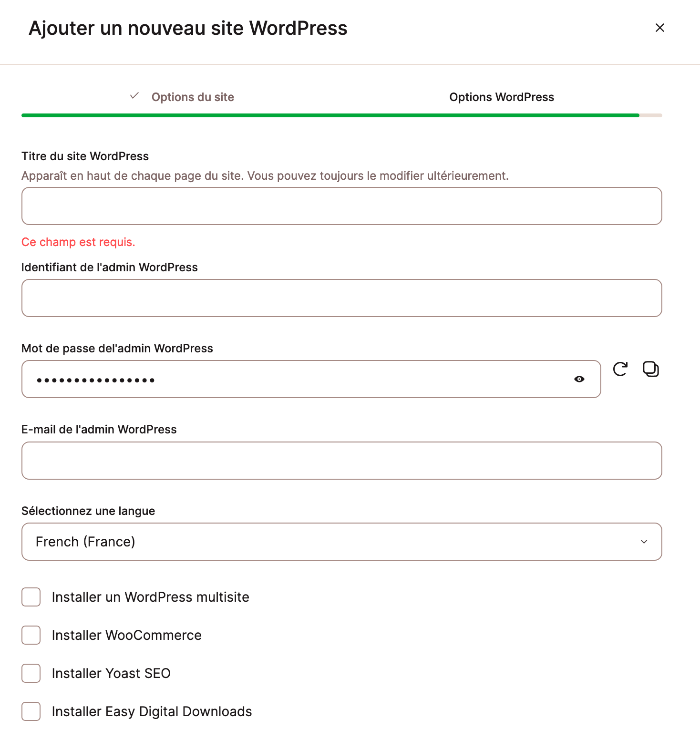Image resolution: width=700 pixels, height=740 pixels.
Task: Focus the Titre du site WordPress field
Action: click(x=342, y=206)
